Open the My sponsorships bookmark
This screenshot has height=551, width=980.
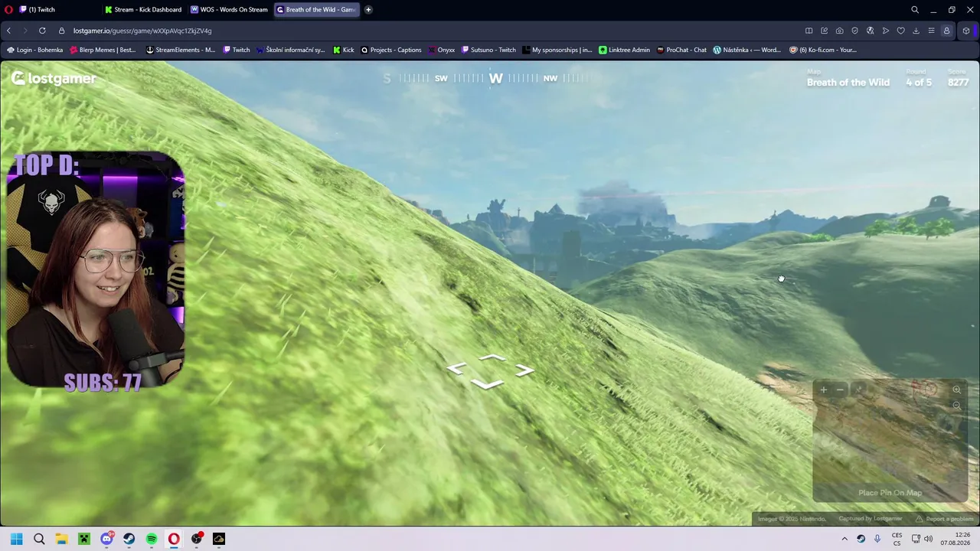(x=557, y=50)
